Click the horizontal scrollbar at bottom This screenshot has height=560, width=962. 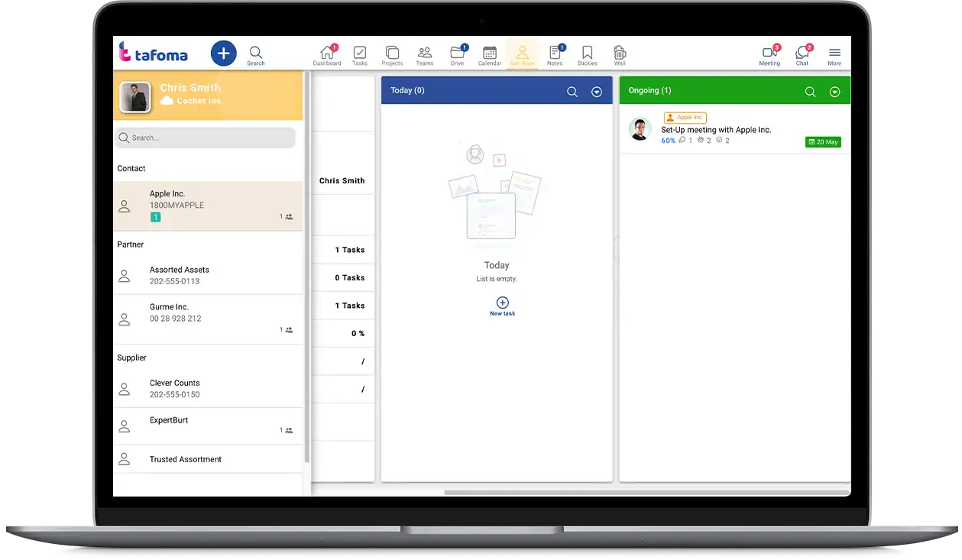coord(646,493)
